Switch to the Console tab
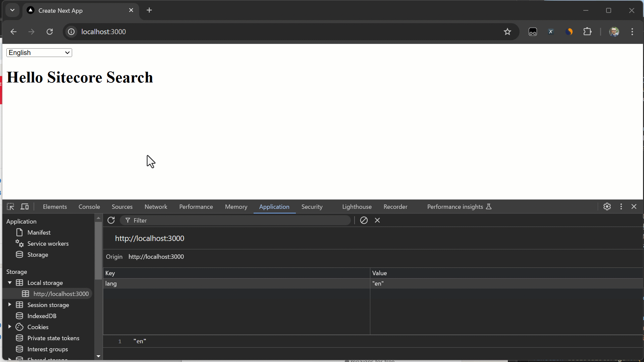 pyautogui.click(x=89, y=207)
